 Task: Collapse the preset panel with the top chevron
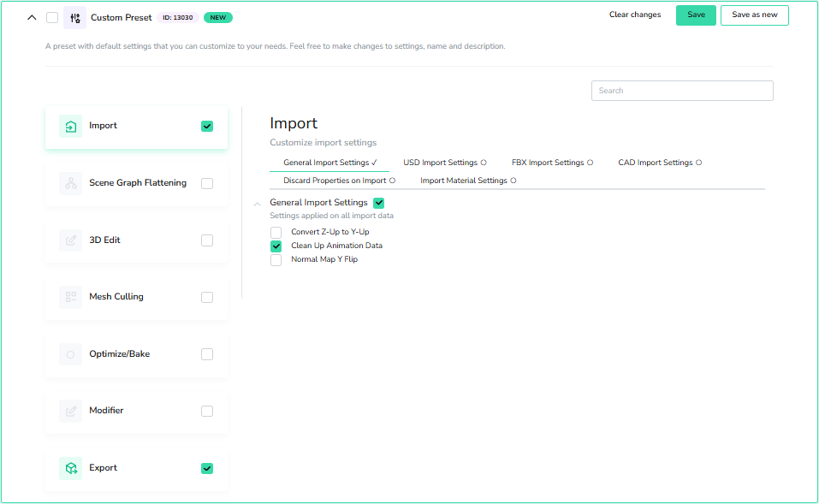32,15
